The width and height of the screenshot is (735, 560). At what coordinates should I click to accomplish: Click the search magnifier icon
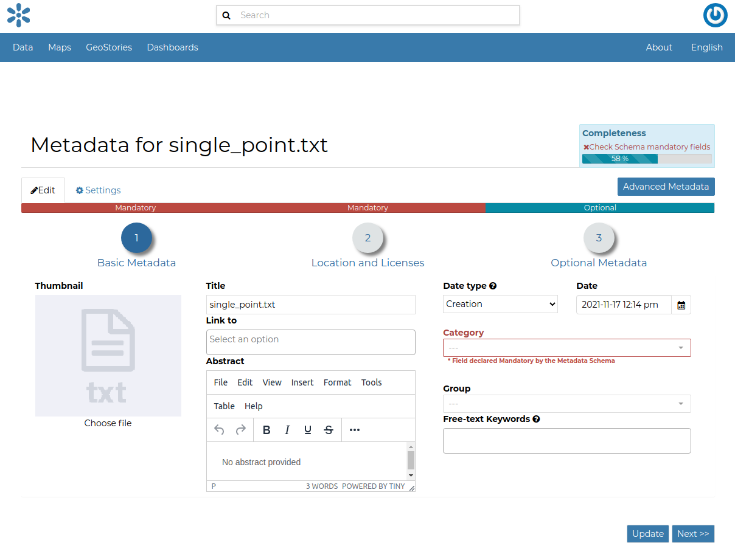[227, 15]
